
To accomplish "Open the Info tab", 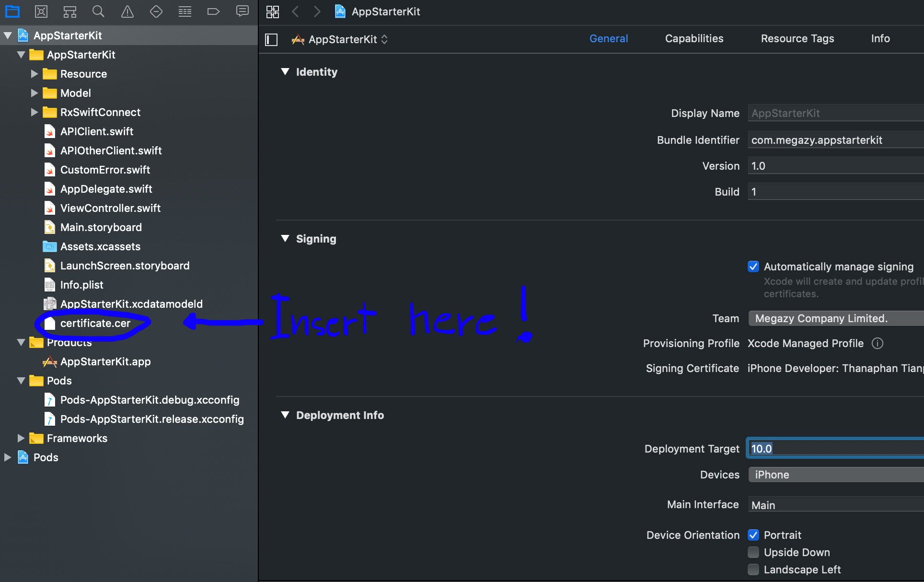I will point(880,38).
